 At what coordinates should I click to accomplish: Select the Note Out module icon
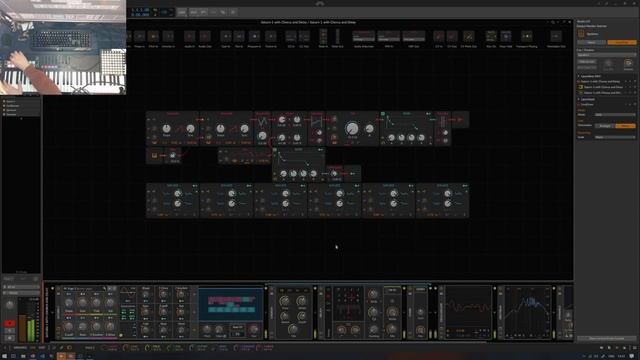click(x=337, y=36)
